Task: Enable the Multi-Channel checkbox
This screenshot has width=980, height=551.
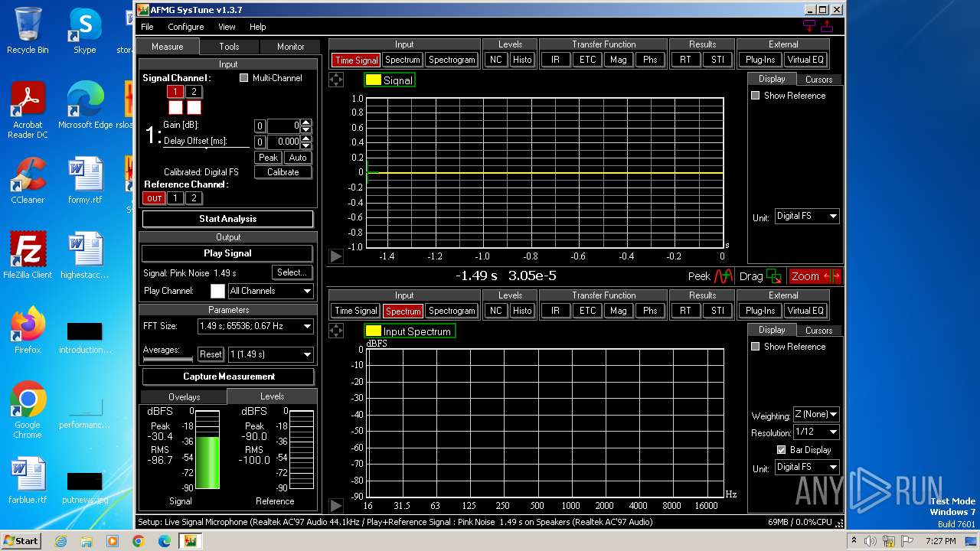Action: tap(244, 78)
